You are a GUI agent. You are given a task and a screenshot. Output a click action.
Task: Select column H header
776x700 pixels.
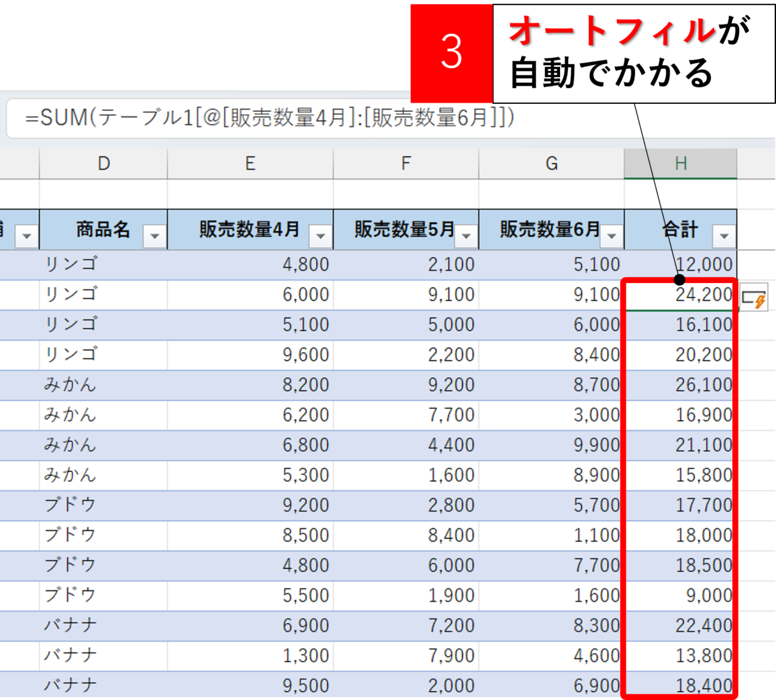tap(680, 164)
